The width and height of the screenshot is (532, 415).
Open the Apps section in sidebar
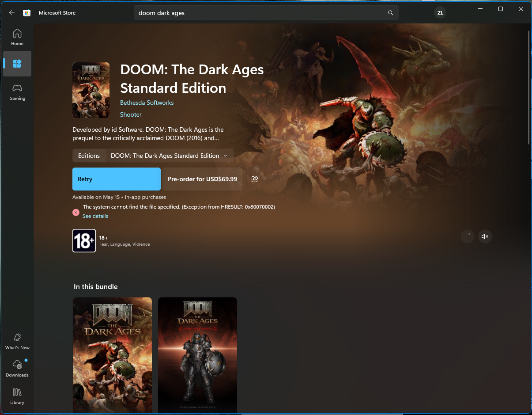pos(17,64)
